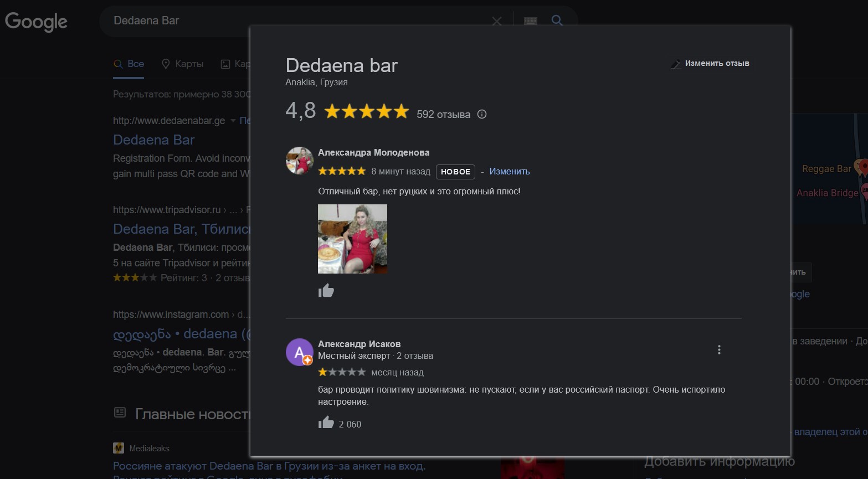Click the "Рейтинг: 3" Tripadvisor rating text
The height and width of the screenshot is (479, 868).
[183, 278]
